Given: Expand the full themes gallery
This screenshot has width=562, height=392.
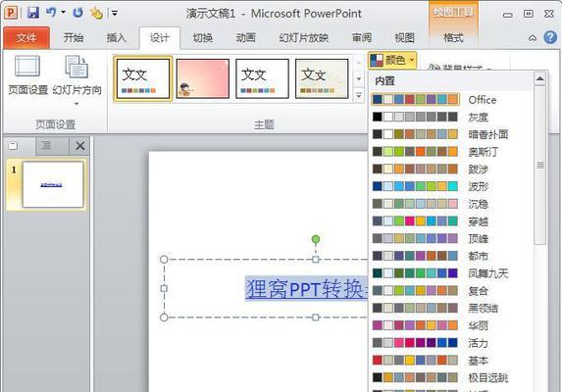Looking at the screenshot, I should 359,95.
